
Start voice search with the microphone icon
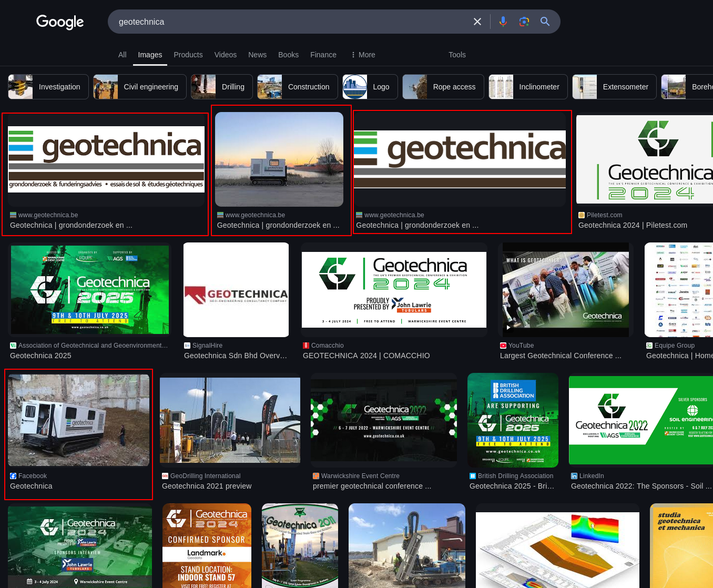pyautogui.click(x=503, y=21)
